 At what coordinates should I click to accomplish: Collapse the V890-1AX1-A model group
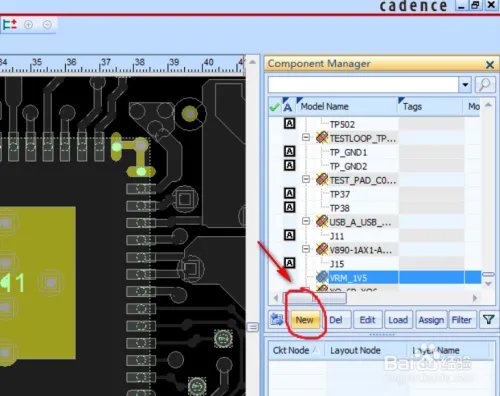(x=306, y=249)
